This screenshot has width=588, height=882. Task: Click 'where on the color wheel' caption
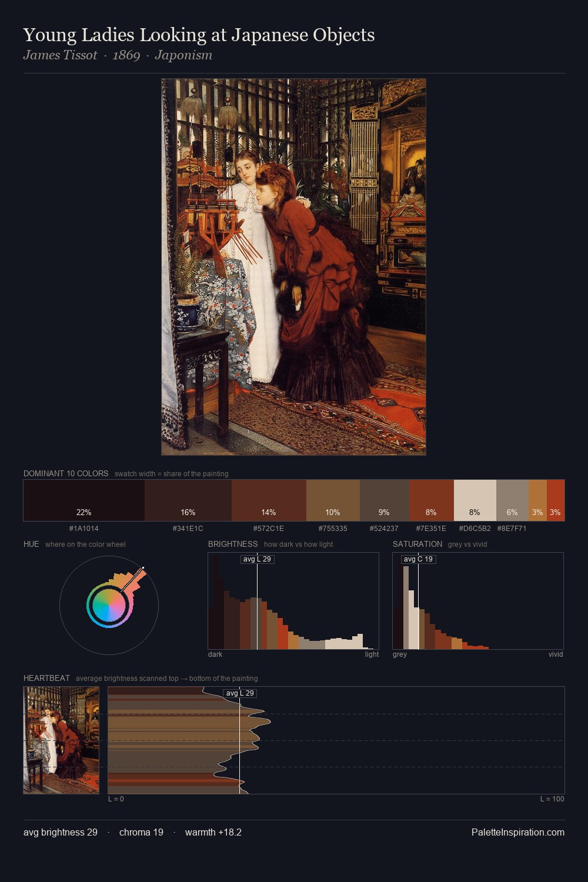click(85, 544)
